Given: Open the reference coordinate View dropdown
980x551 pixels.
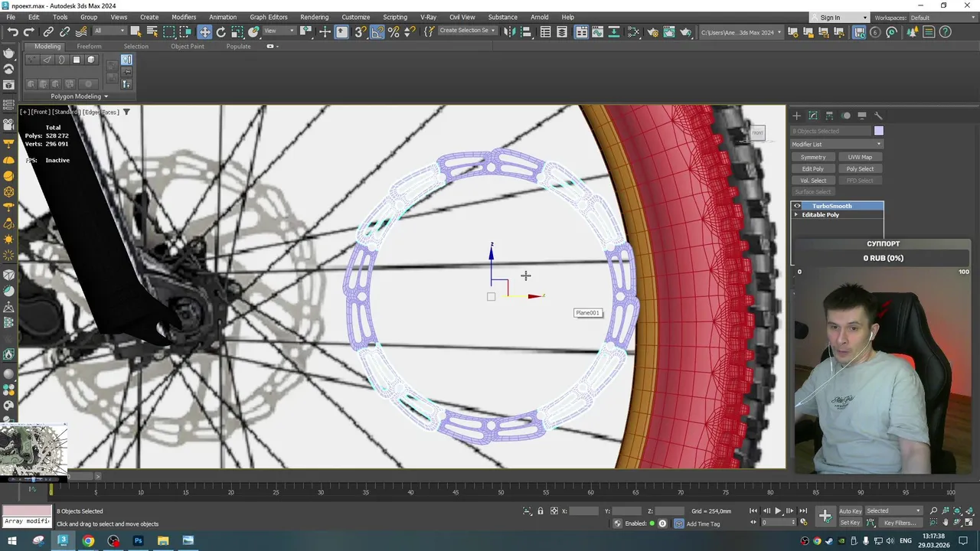Looking at the screenshot, I should [279, 31].
